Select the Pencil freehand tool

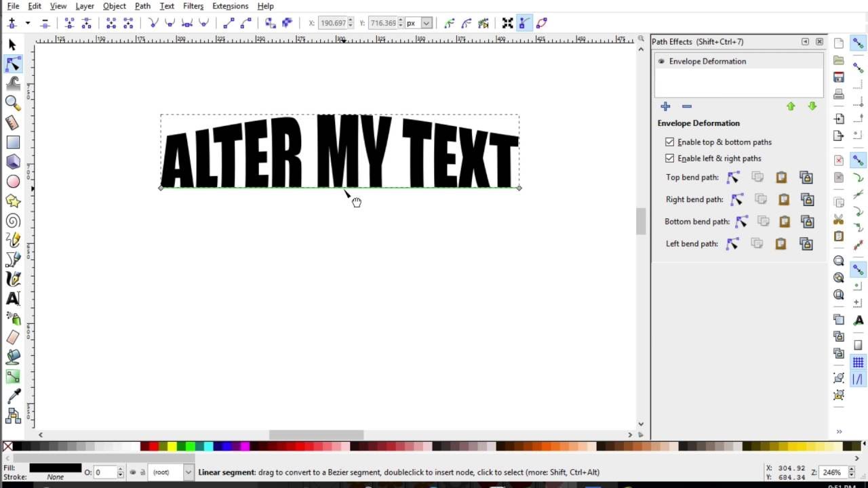pos(12,240)
